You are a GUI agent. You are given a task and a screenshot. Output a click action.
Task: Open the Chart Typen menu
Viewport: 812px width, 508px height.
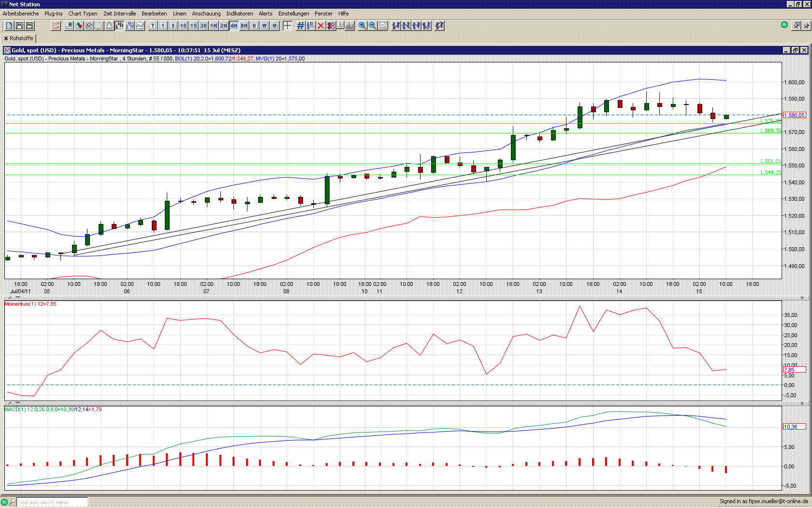(83, 14)
